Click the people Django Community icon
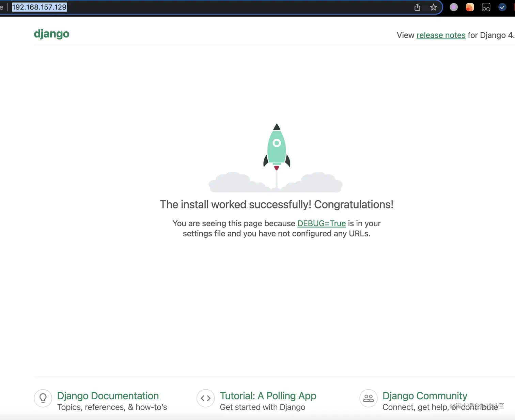The width and height of the screenshot is (515, 420). (369, 398)
